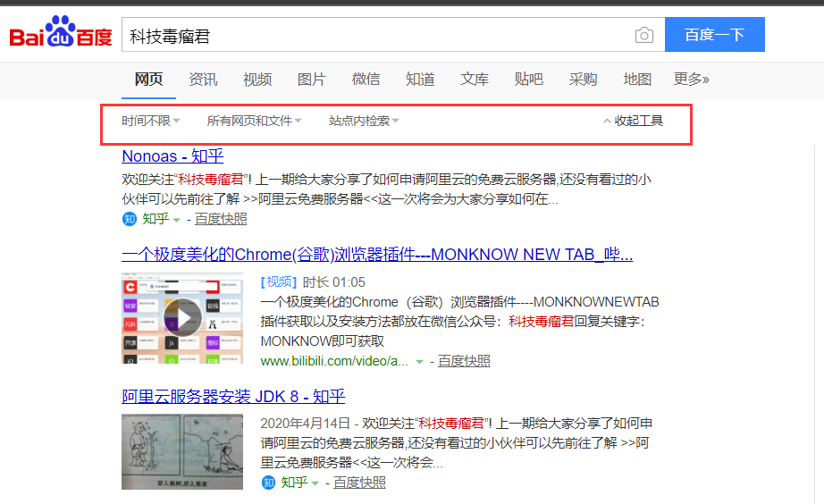Open the 时间不限 time filter dropdown
Screen dimensions: 824x504
click(151, 121)
